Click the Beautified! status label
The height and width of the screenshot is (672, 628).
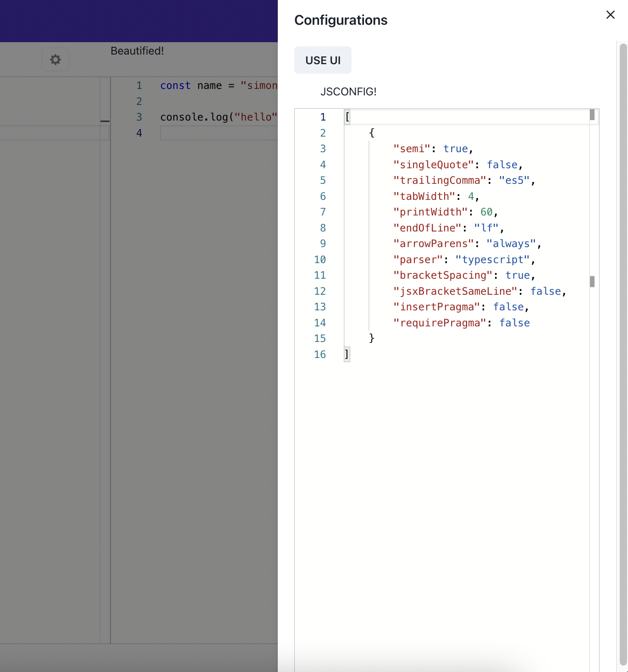pos(137,51)
